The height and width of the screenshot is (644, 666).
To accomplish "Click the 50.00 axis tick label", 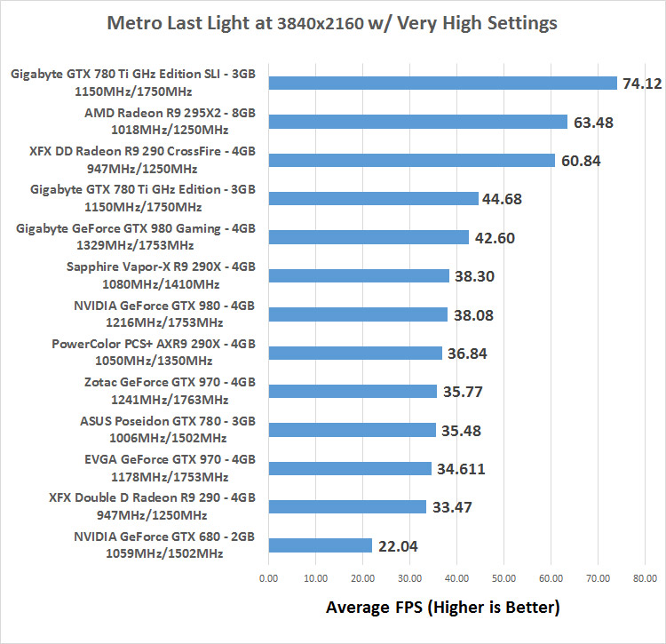I will pos(503,578).
